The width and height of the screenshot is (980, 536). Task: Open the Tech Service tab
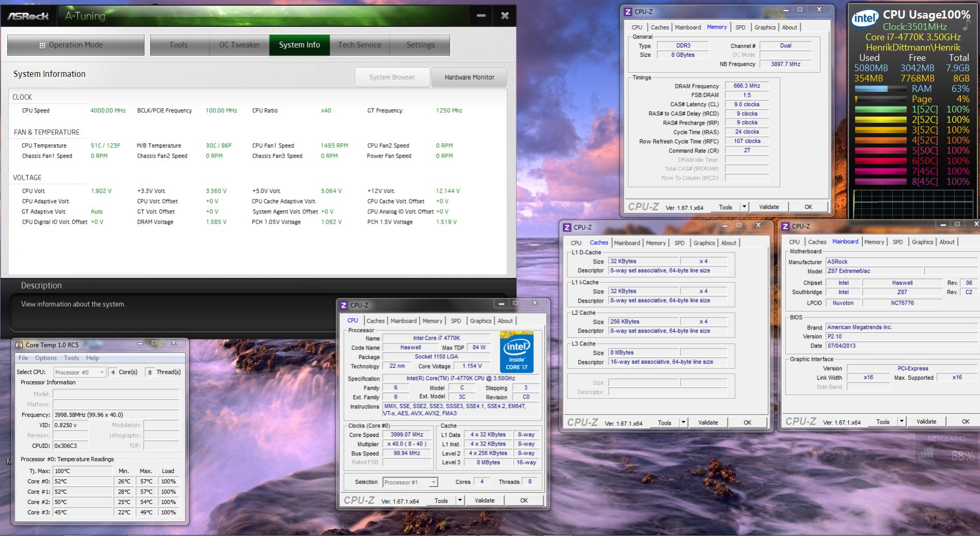(359, 45)
